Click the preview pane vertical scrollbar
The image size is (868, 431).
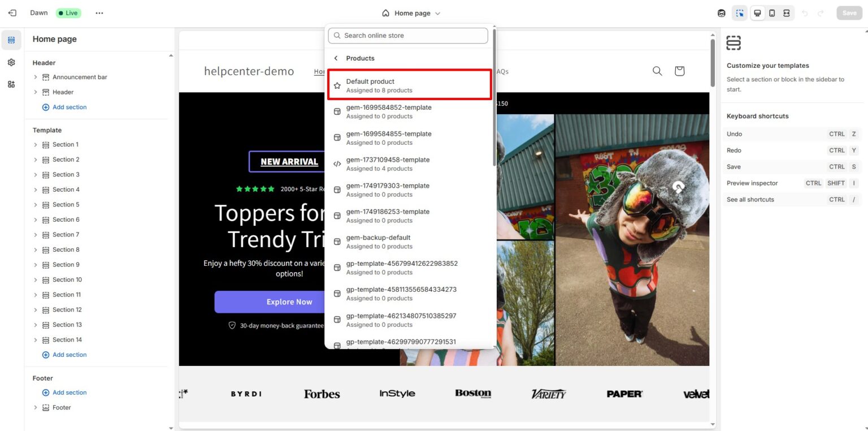(713, 62)
